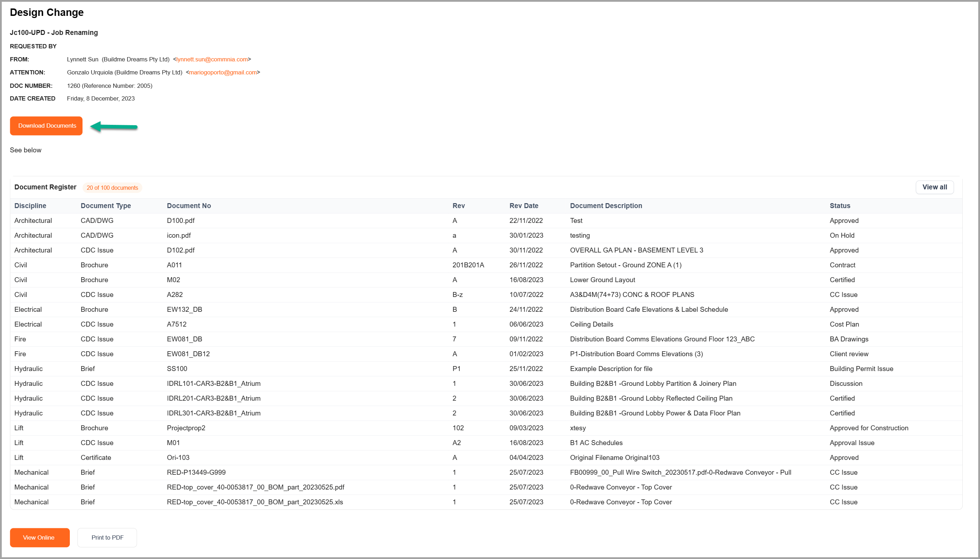Click the Status column header

pyautogui.click(x=840, y=206)
